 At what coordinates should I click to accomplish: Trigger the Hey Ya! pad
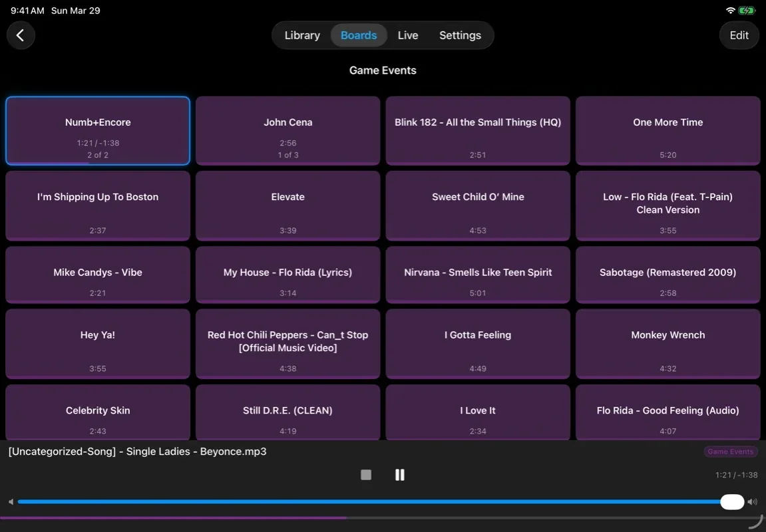pyautogui.click(x=98, y=344)
